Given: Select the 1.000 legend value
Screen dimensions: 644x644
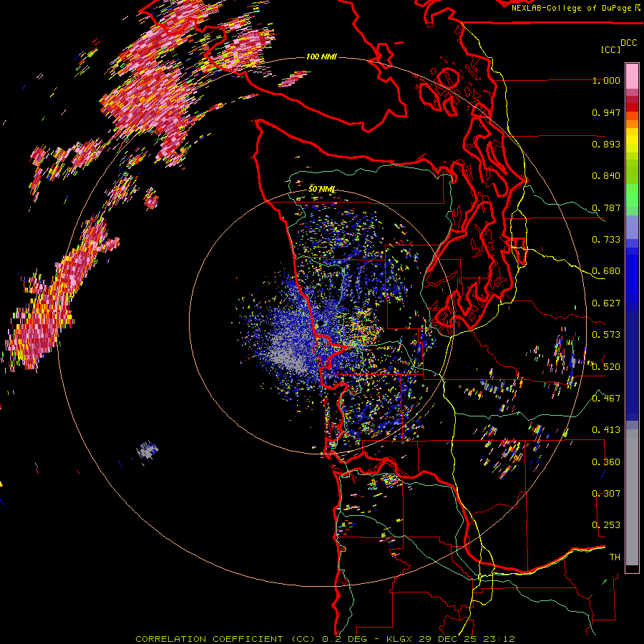Looking at the screenshot, I should coord(606,80).
